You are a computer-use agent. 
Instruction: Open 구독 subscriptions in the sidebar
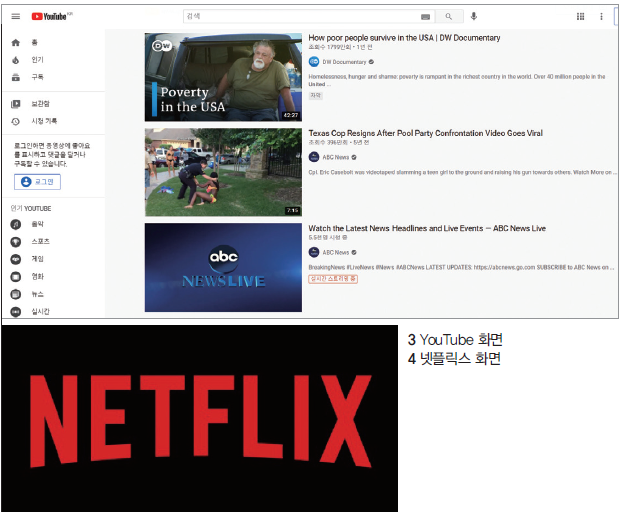coord(36,77)
